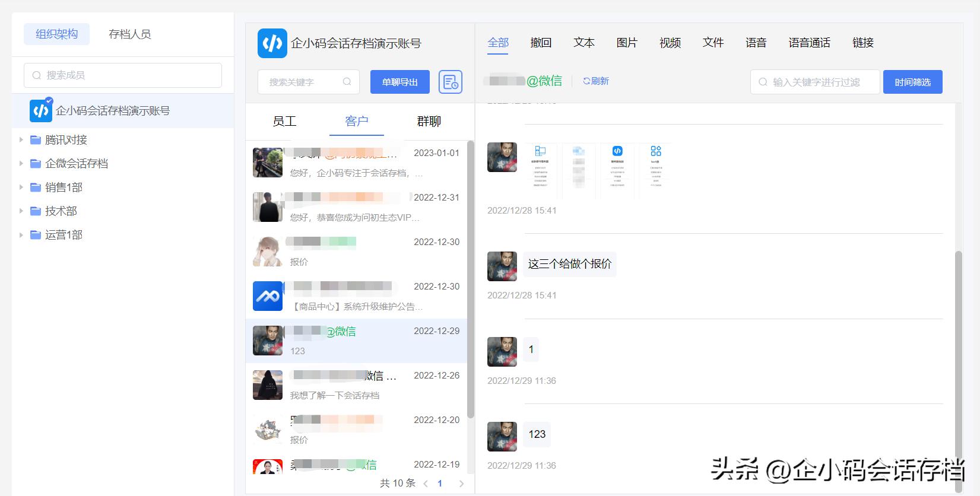Open the avatar in the 2022-12-20 报价 row

[268, 430]
